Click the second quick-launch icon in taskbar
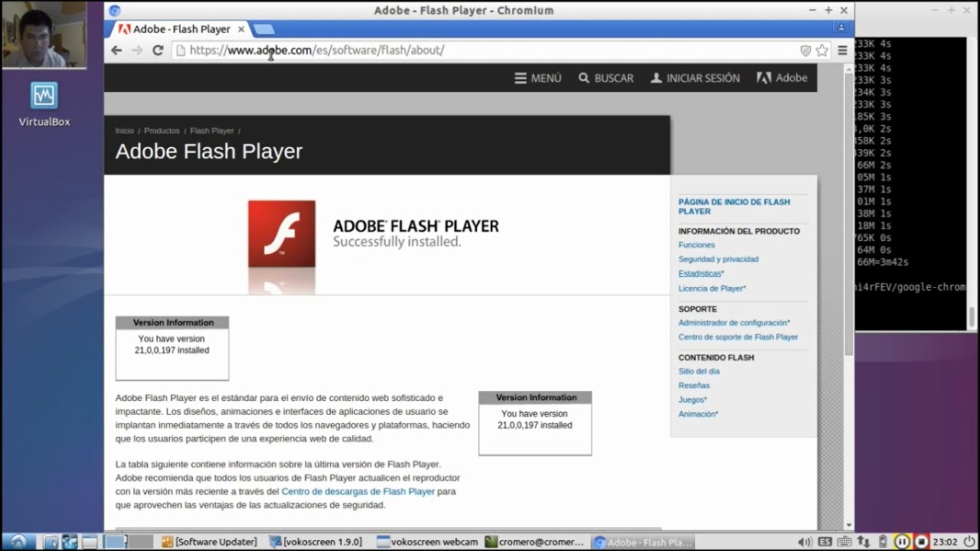Image resolution: width=980 pixels, height=551 pixels. pos(70,542)
